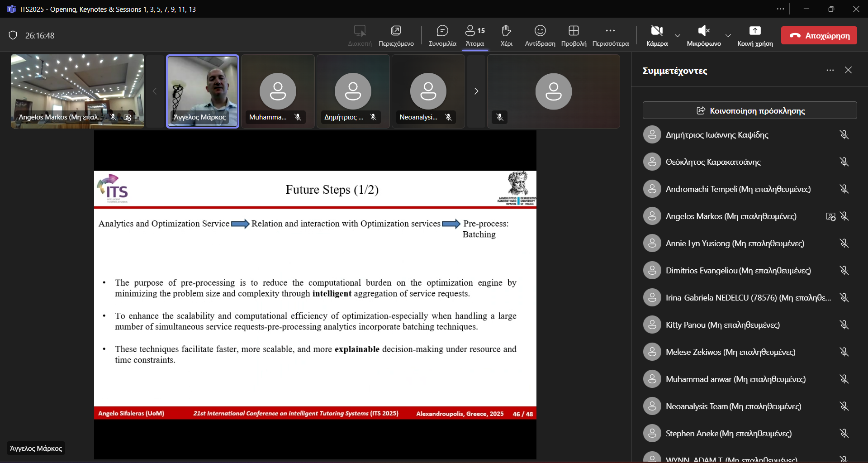Screen dimensions: 868x463
Task: Click slide page number 46 / 48
Action: [x=523, y=414]
